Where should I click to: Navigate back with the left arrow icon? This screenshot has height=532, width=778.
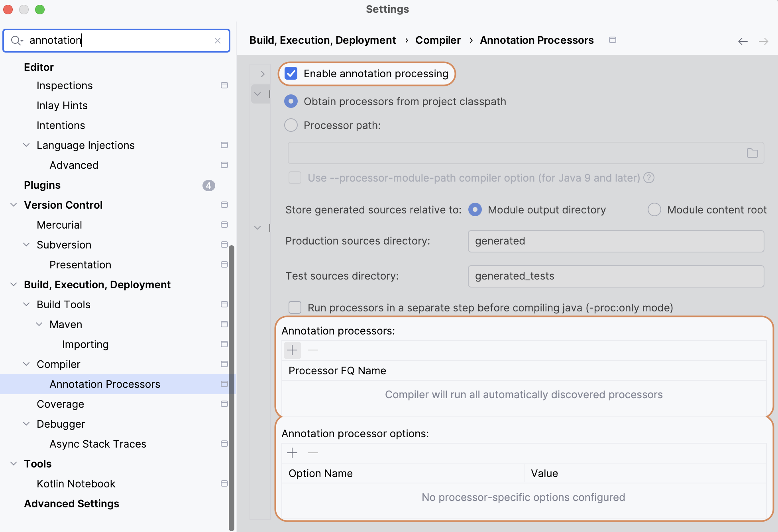coord(743,41)
